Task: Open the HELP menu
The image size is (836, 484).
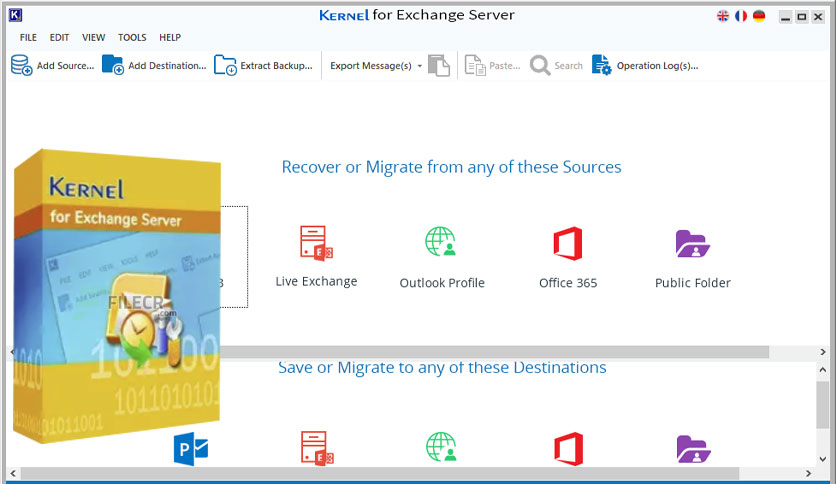Action: pyautogui.click(x=170, y=37)
